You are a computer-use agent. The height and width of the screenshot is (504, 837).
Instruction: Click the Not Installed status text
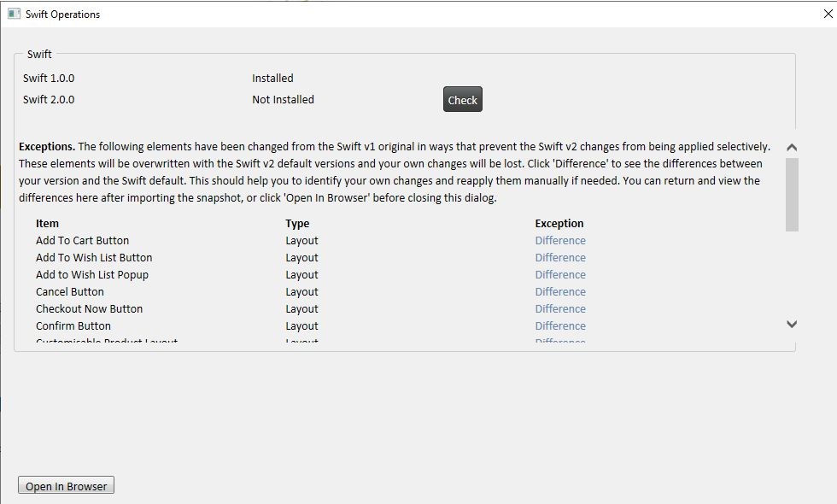point(283,100)
